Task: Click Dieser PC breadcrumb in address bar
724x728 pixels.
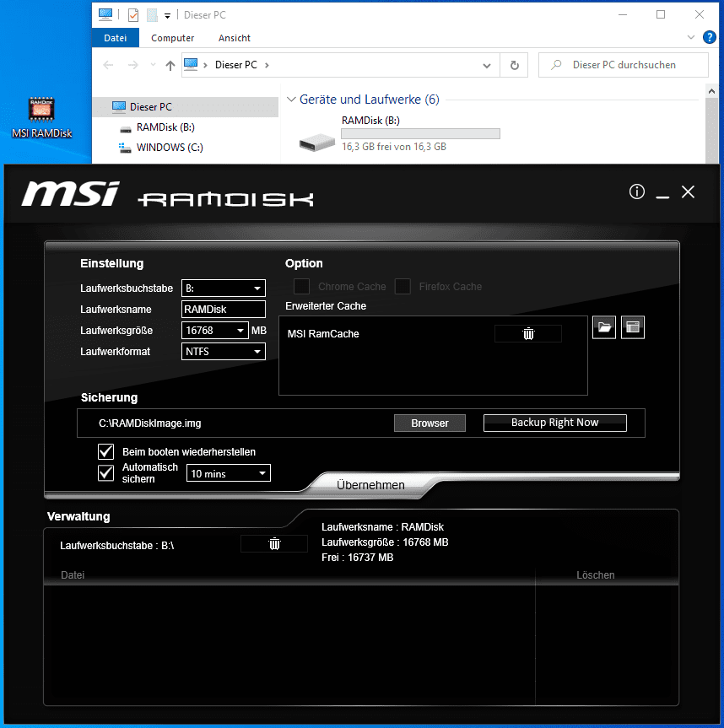Action: tap(236, 65)
